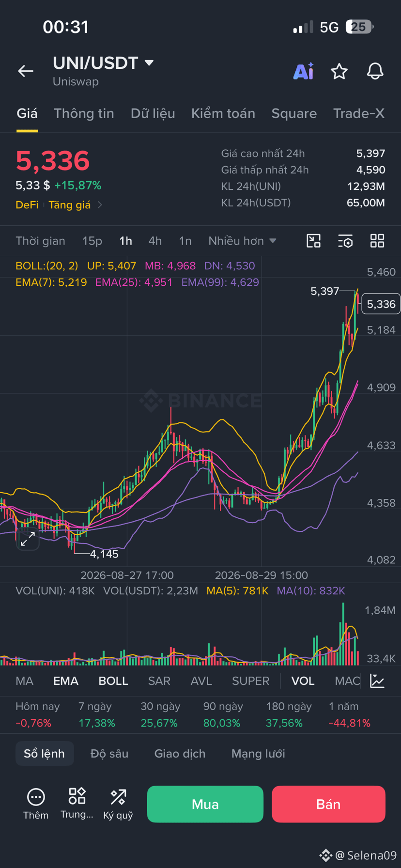Switch to the Độ sâu depth view
Image resolution: width=401 pixels, height=868 pixels.
click(109, 753)
